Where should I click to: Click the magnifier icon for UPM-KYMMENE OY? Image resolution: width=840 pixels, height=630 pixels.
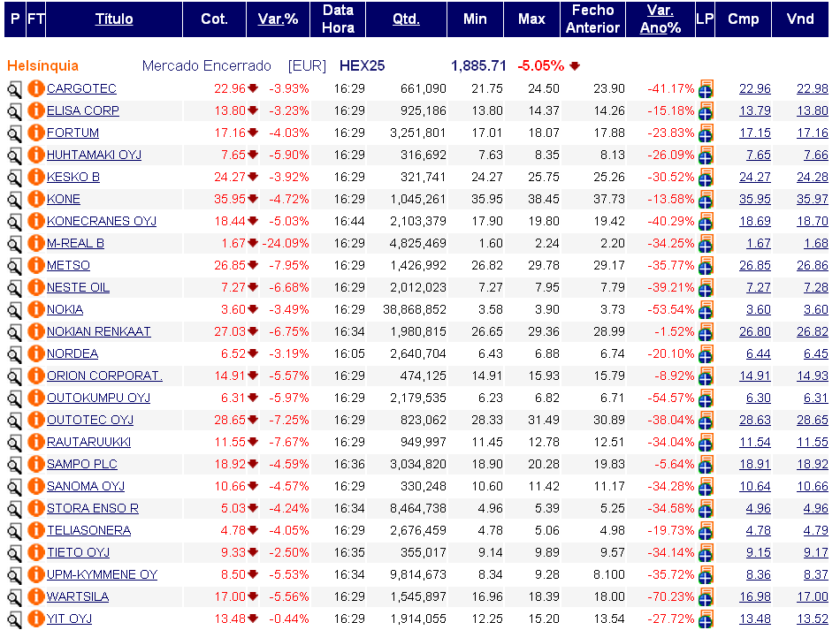pyautogui.click(x=14, y=575)
